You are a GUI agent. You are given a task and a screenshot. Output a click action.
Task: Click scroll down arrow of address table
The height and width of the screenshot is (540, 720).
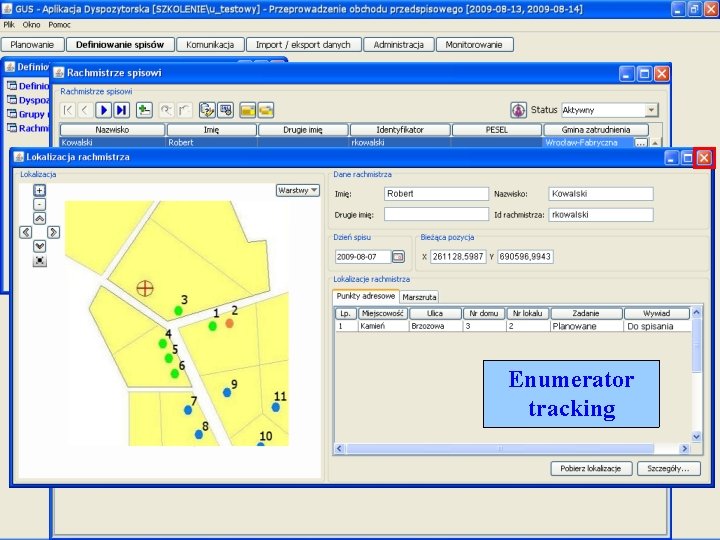pos(697,437)
